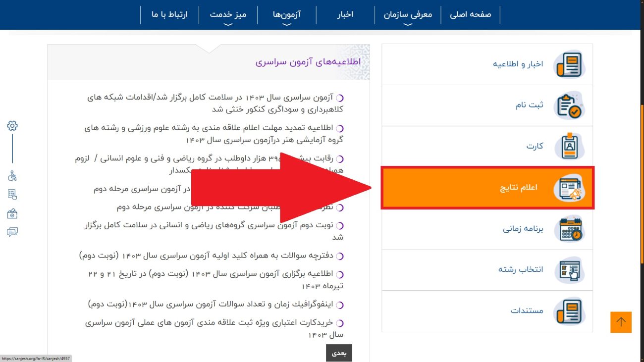
Task: Click the camera icon on left edge
Action: pyautogui.click(x=12, y=213)
